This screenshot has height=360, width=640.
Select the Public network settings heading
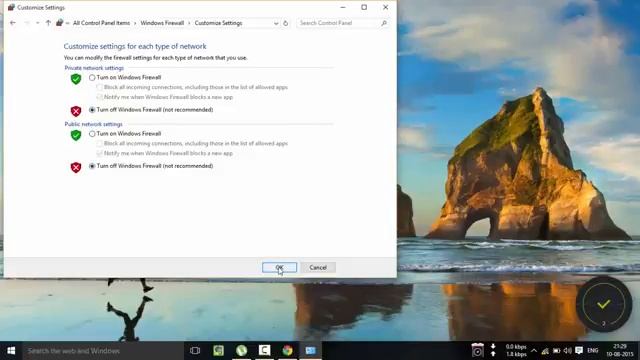[x=93, y=124]
